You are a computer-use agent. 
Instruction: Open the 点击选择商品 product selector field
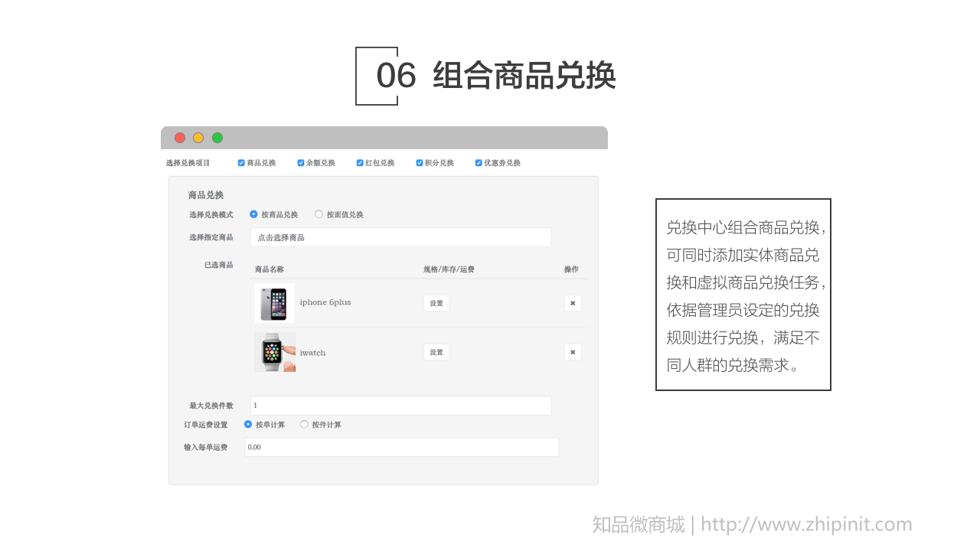400,237
